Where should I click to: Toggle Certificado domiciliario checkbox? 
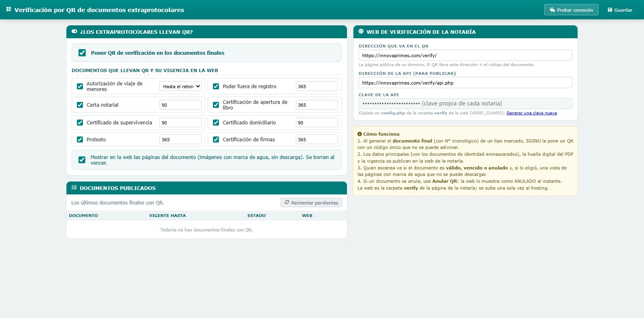point(216,122)
